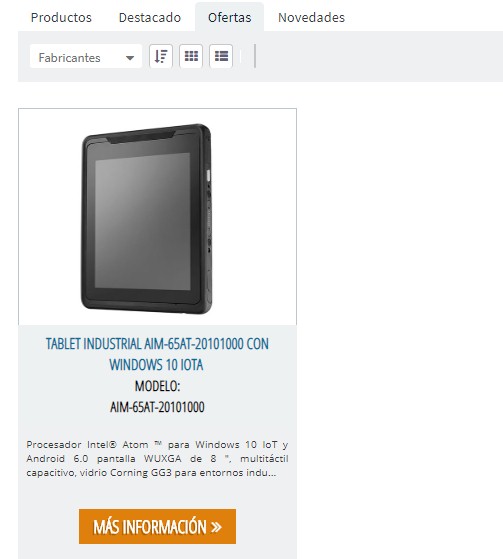
Task: Click the Fabricantes label text
Action: 70,58
